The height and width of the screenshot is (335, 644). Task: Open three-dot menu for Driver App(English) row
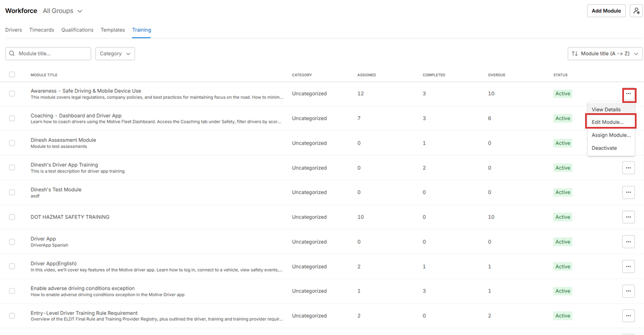[629, 266]
